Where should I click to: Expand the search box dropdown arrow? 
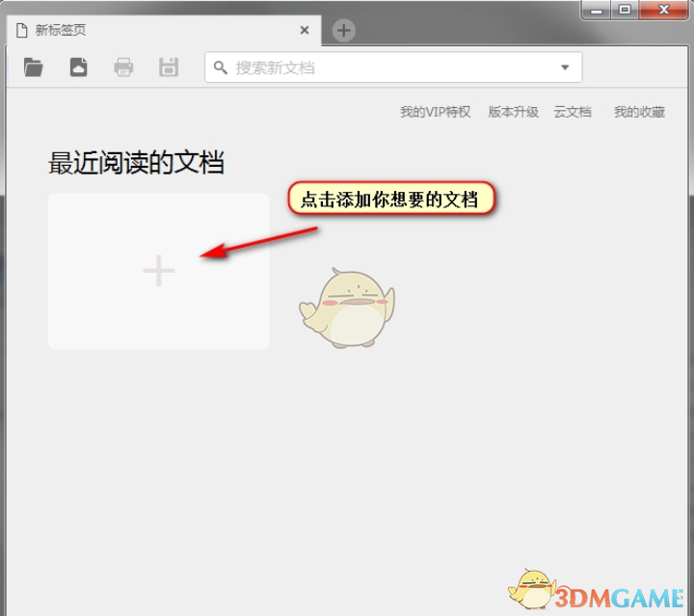(565, 67)
